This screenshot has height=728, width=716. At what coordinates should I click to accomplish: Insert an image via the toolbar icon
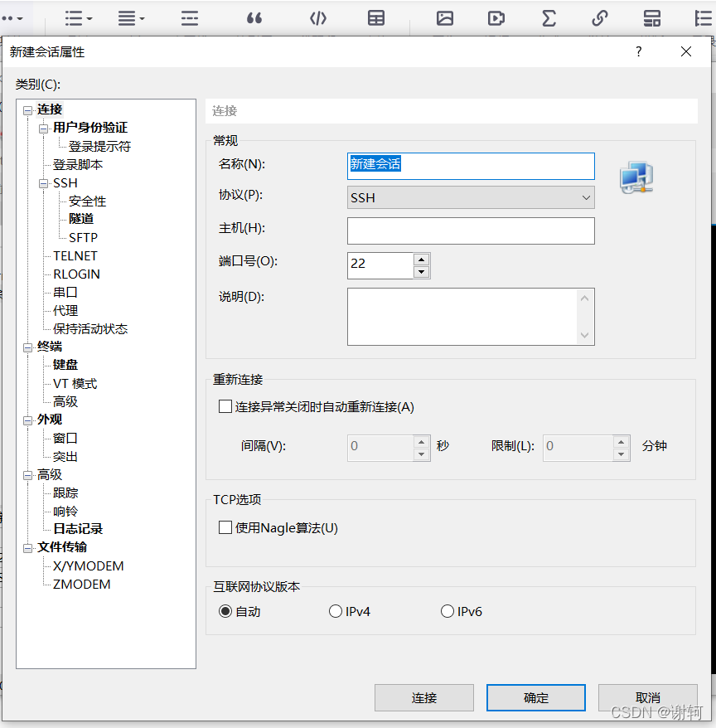click(x=445, y=17)
